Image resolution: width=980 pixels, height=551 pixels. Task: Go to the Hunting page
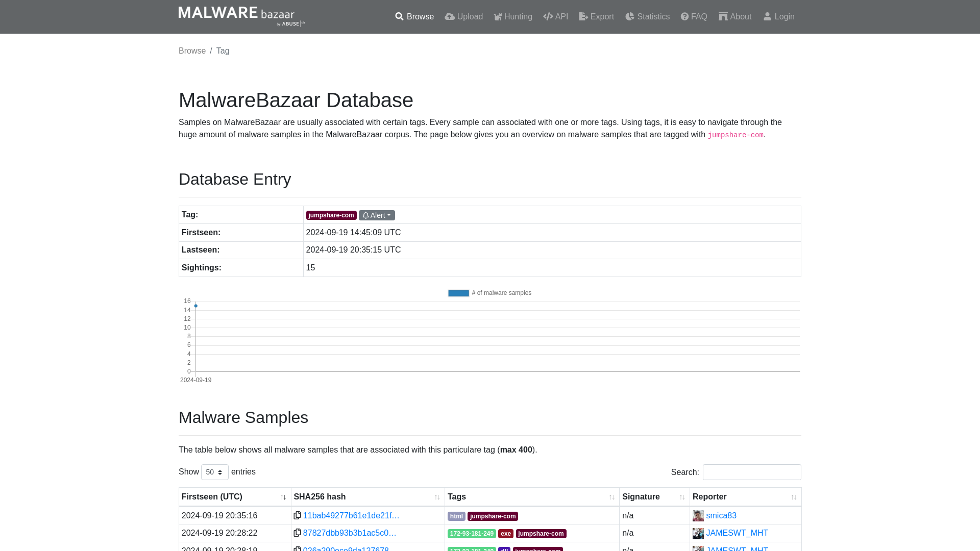513,17
